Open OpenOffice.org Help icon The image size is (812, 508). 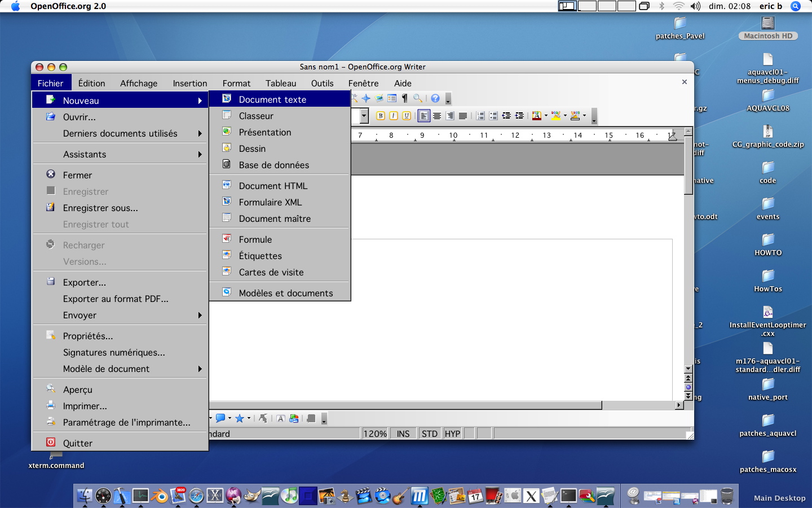(435, 98)
